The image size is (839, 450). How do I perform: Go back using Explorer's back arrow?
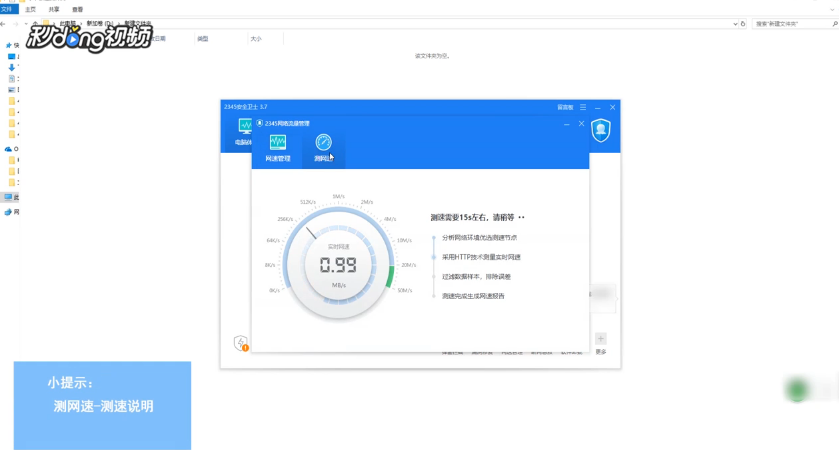4,24
